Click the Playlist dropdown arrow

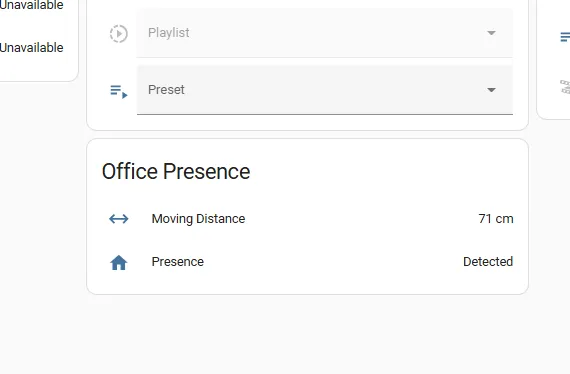tap(491, 33)
